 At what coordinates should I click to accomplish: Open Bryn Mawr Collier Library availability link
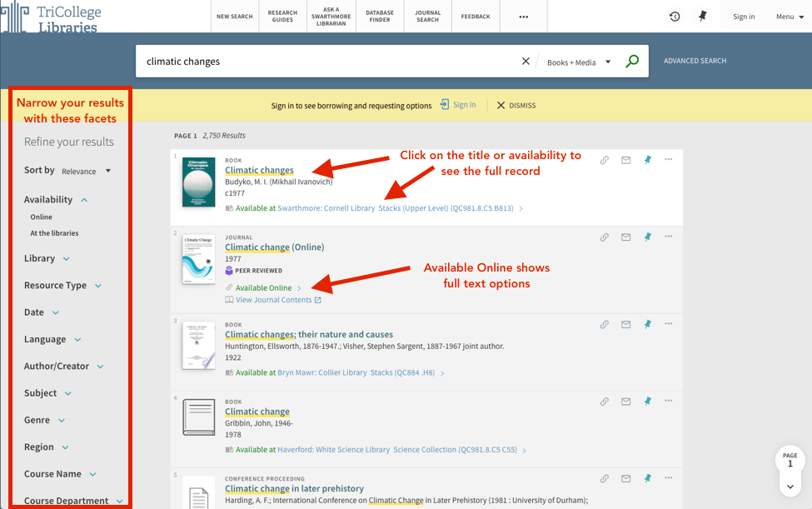click(356, 372)
